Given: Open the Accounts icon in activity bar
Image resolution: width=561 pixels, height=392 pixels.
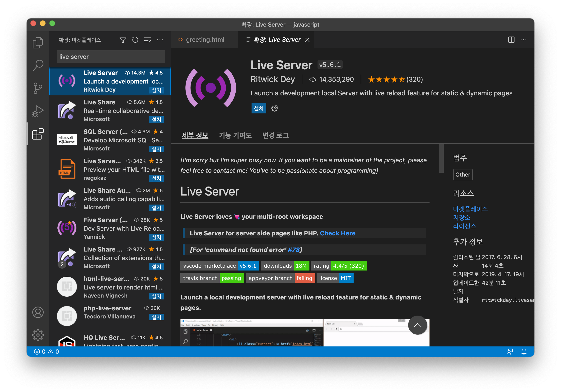Looking at the screenshot, I should point(38,312).
